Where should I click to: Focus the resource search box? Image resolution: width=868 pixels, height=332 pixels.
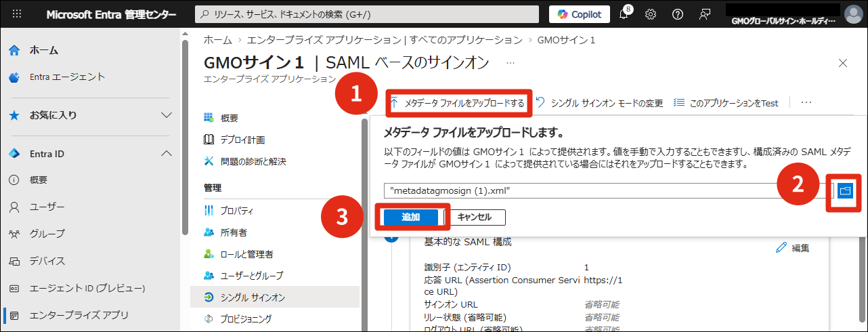point(367,14)
